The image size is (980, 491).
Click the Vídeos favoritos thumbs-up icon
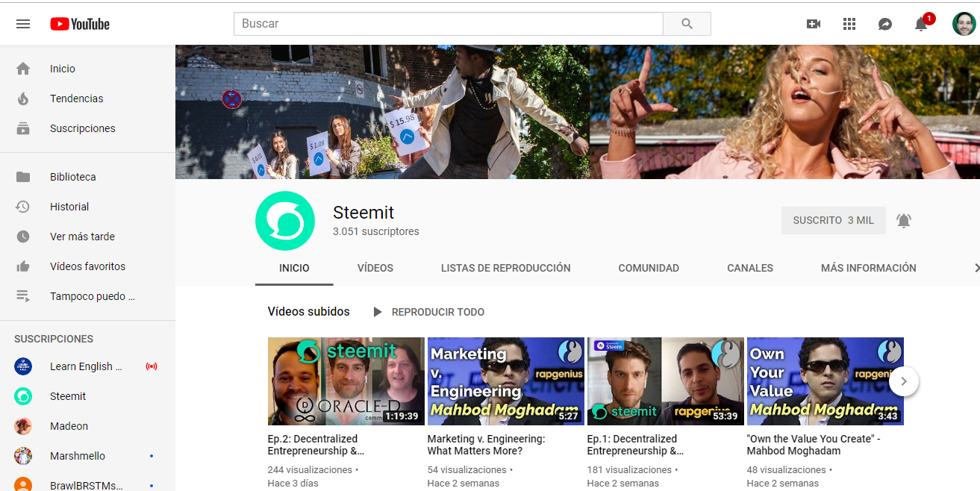point(23,266)
